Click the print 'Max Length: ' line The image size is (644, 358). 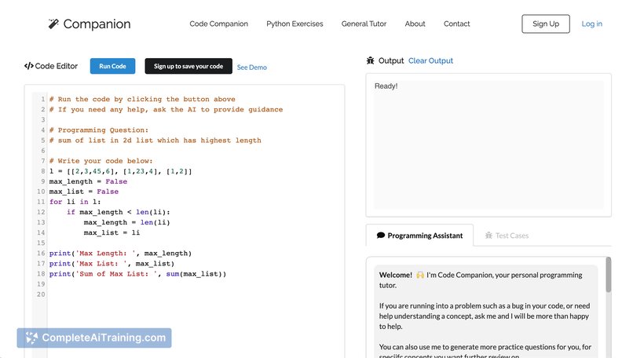point(120,254)
